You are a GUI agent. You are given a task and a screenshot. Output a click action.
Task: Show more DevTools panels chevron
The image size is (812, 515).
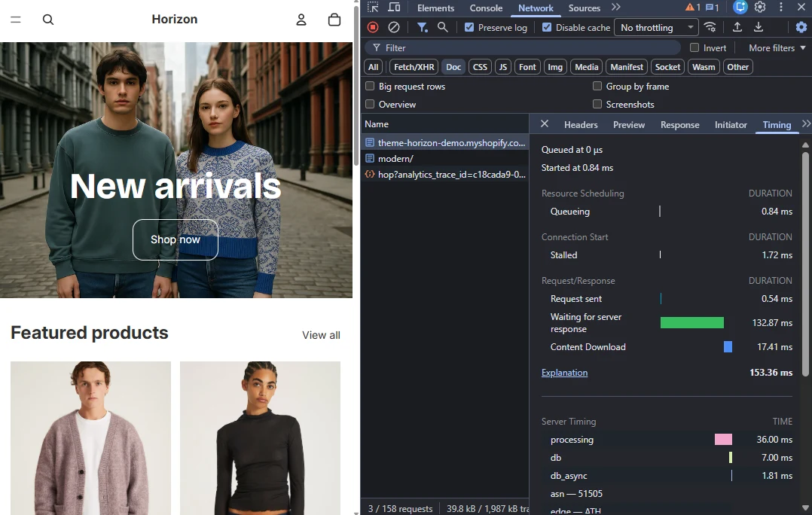pyautogui.click(x=615, y=8)
